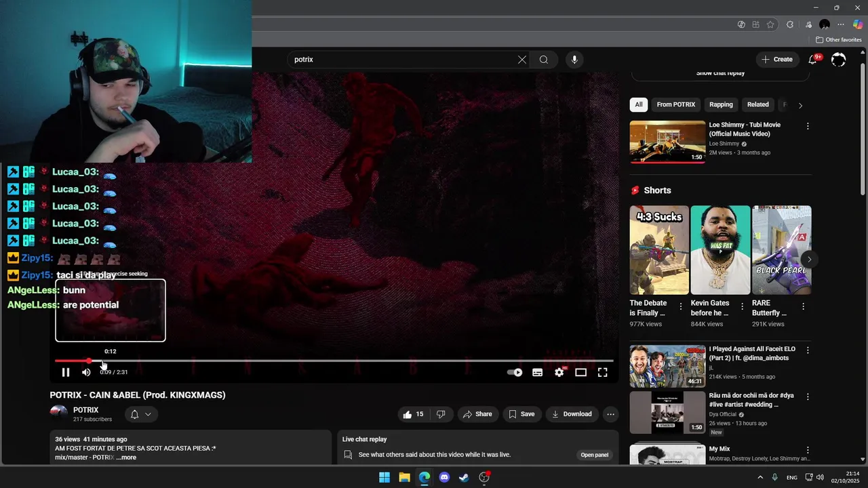Open notification bell dropdown for POTRIX channel

pos(141,414)
